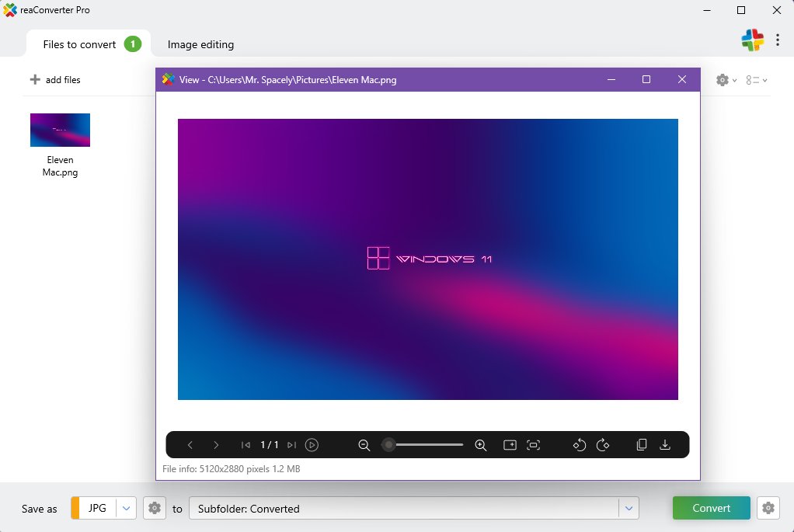
Task: Maximize the View window
Action: point(646,79)
